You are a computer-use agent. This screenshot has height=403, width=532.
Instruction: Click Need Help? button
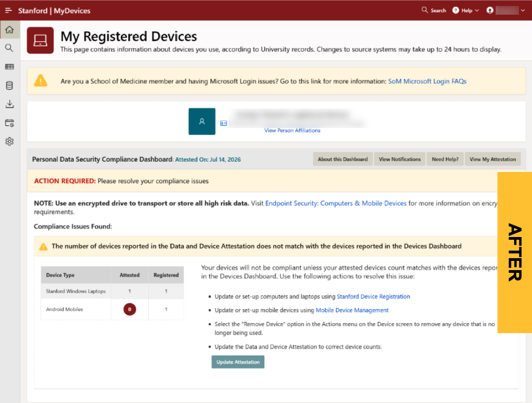click(x=445, y=159)
